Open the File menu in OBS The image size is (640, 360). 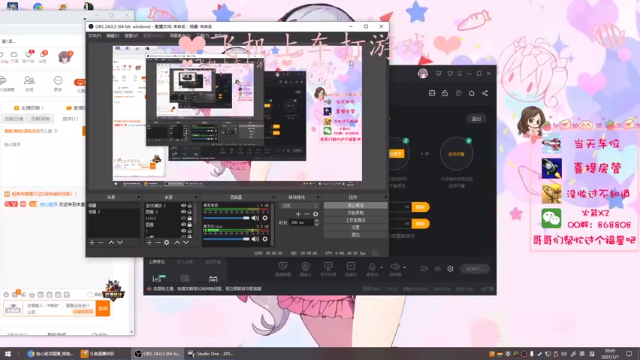(x=95, y=36)
